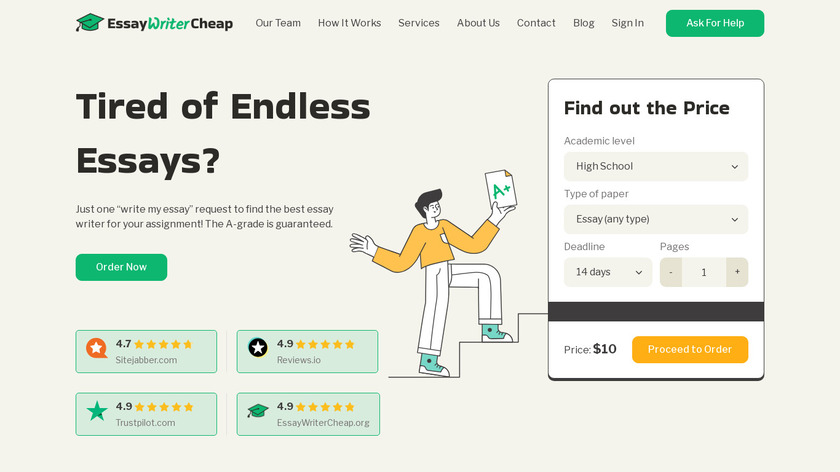Select the Services menu item
The width and height of the screenshot is (840, 472).
point(418,23)
